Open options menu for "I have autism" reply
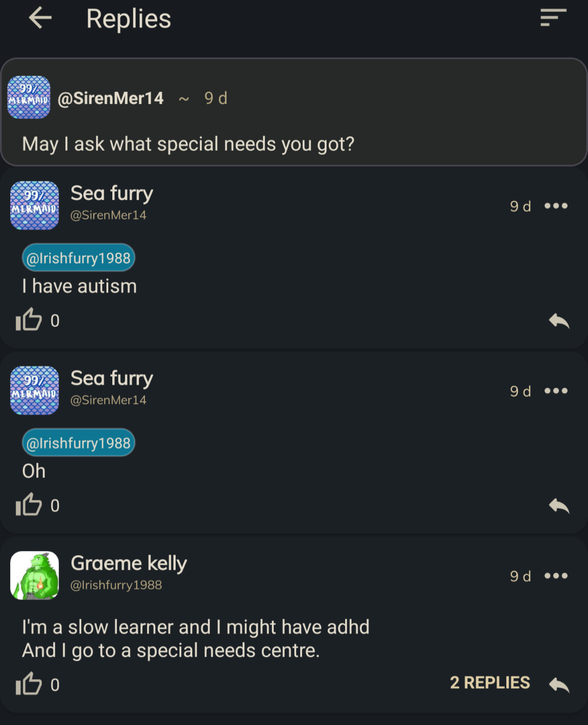 pyautogui.click(x=556, y=206)
